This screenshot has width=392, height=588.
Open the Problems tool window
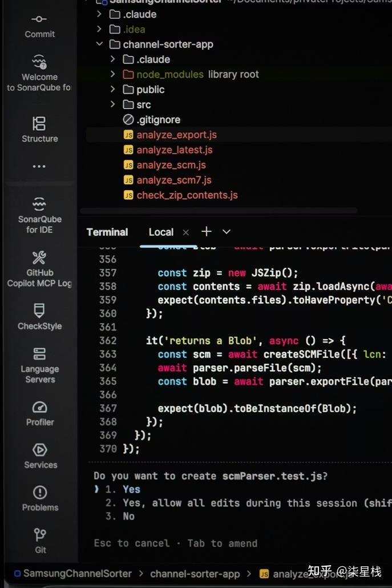[40, 498]
